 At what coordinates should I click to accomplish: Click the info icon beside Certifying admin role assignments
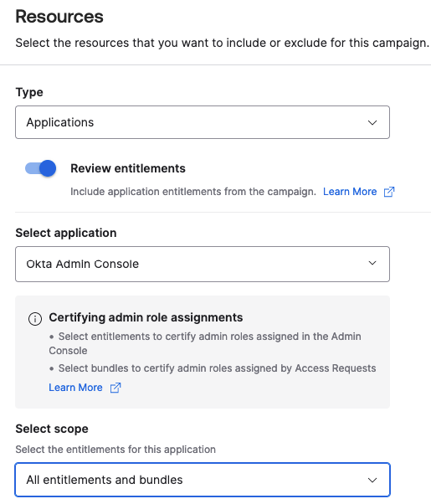(x=35, y=319)
